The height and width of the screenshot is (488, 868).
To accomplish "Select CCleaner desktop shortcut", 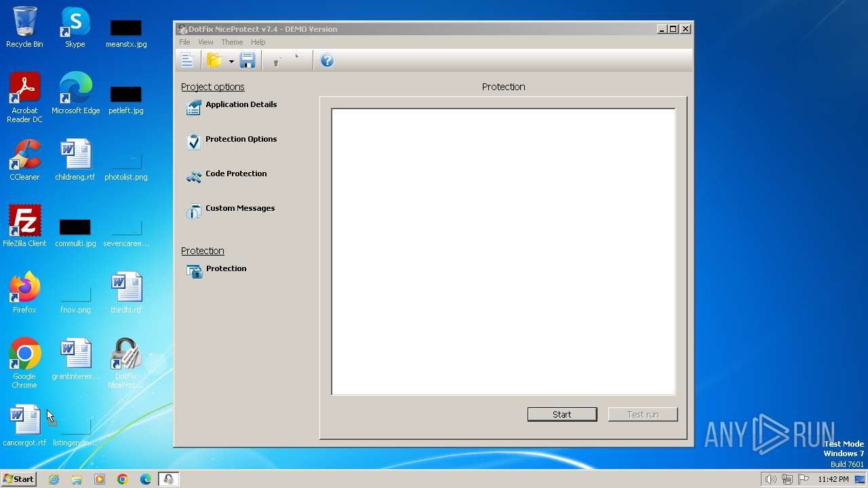I will (x=24, y=160).
